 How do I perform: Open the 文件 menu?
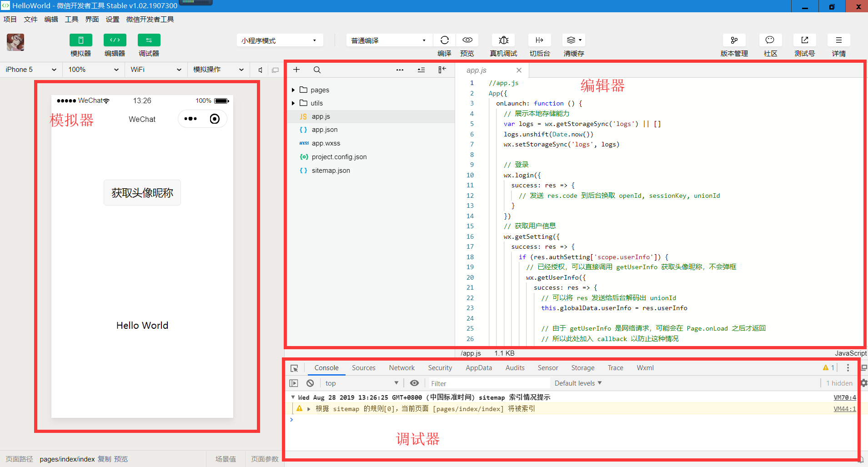30,19
